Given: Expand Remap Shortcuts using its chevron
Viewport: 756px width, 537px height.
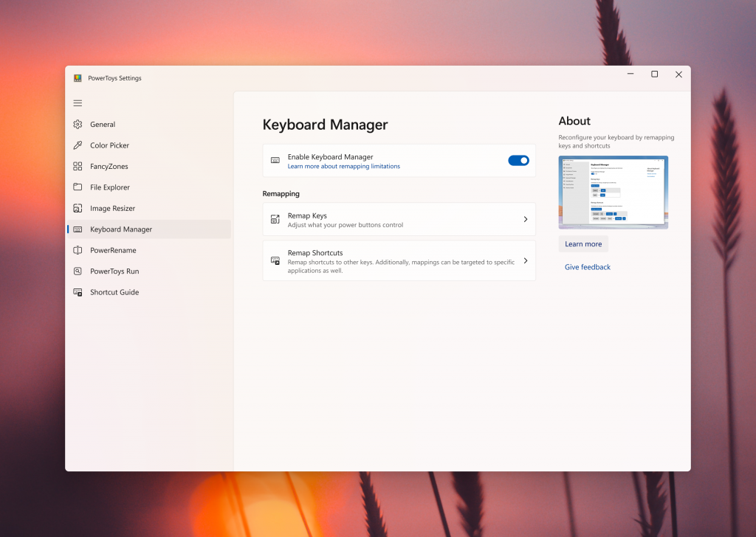Looking at the screenshot, I should coord(525,260).
